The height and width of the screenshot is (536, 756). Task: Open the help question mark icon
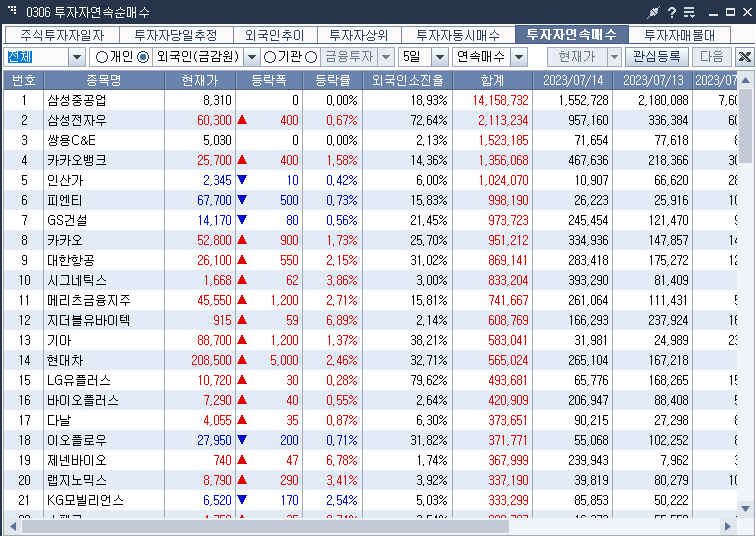click(672, 12)
